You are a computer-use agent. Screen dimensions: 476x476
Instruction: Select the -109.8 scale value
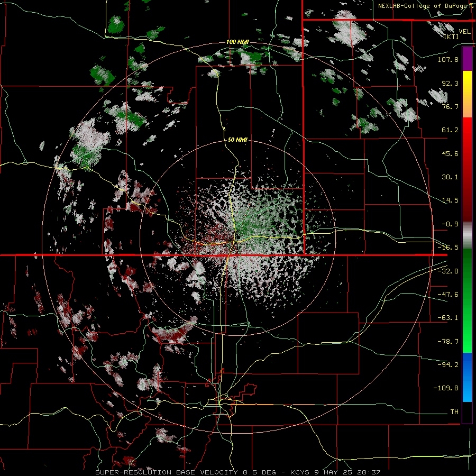[x=446, y=388]
